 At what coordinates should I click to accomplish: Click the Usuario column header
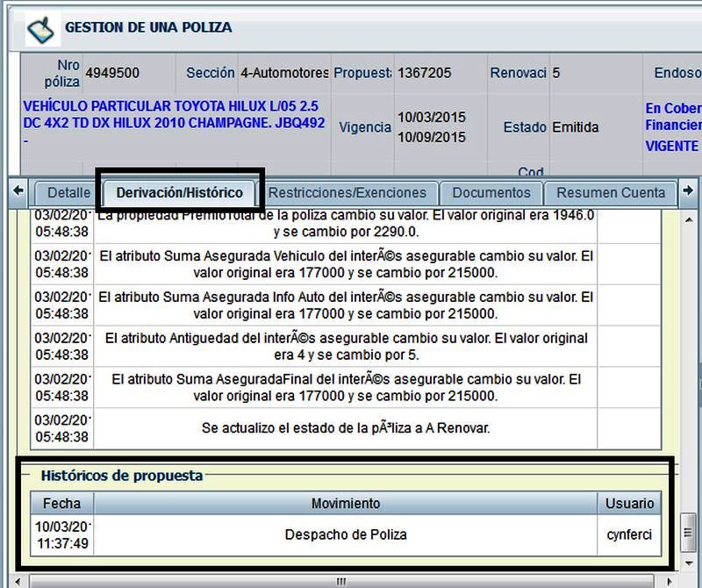click(629, 504)
